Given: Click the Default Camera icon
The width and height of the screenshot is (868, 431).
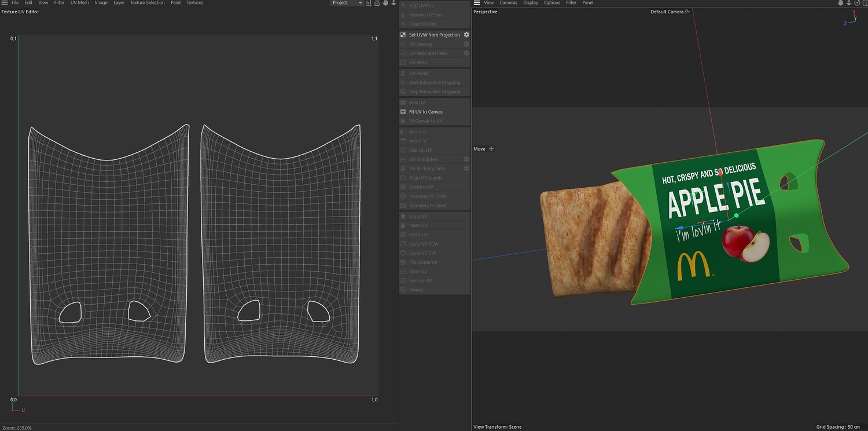Looking at the screenshot, I should [687, 12].
